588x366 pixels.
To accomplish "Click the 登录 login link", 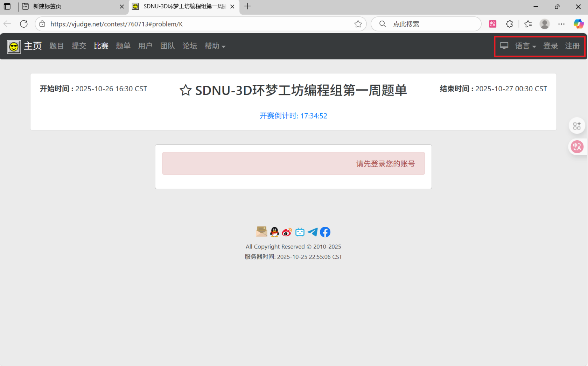I will click(x=550, y=46).
